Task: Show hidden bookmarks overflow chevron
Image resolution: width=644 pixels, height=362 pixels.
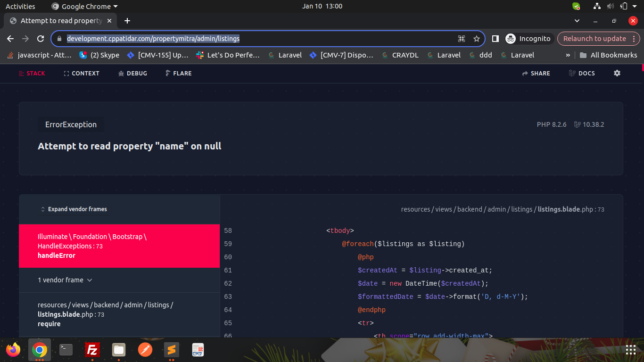Action: point(568,55)
